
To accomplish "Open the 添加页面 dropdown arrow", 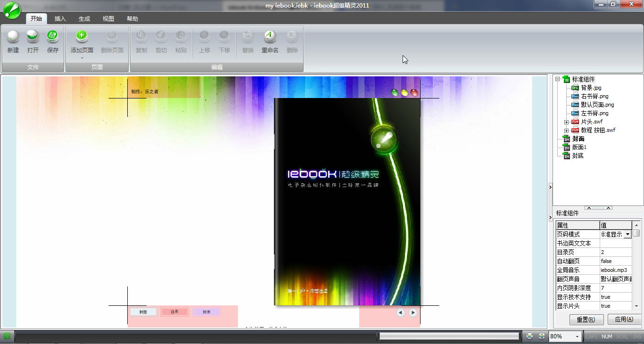I will pyautogui.click(x=82, y=58).
